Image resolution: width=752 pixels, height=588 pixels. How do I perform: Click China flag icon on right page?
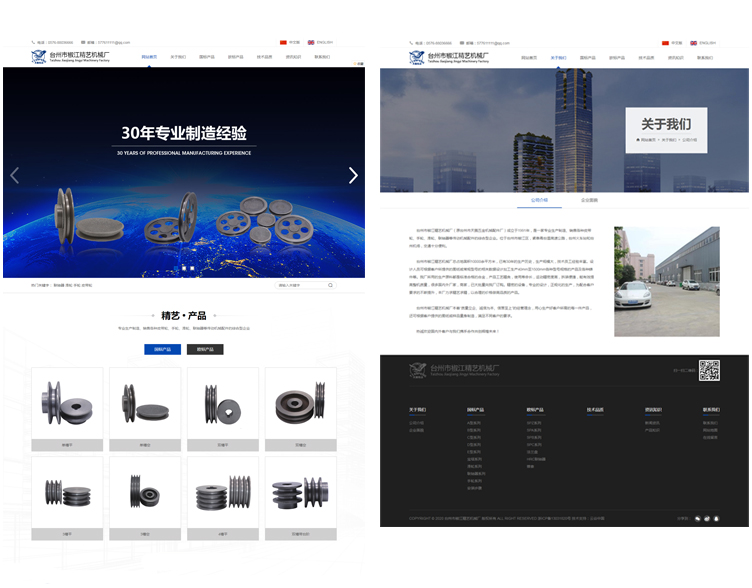[x=665, y=43]
